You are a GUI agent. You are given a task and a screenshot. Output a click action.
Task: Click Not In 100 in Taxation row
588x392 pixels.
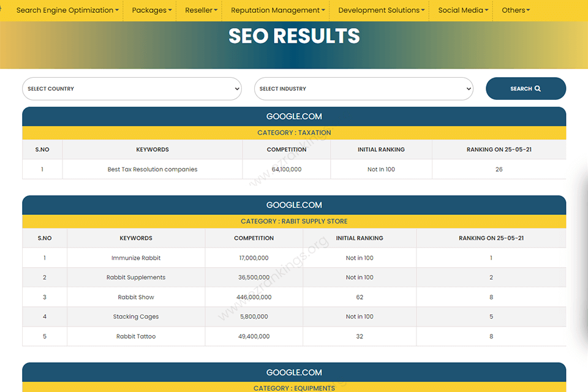pyautogui.click(x=381, y=169)
